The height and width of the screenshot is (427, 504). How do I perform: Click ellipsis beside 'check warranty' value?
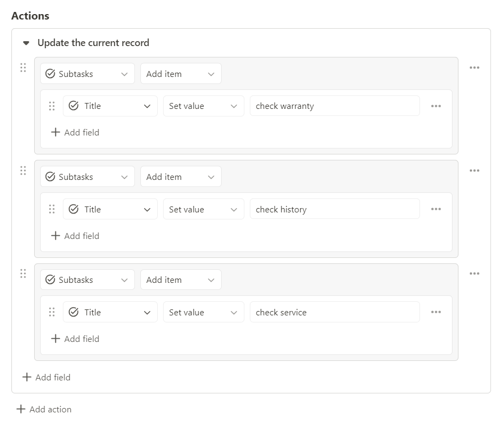[436, 106]
